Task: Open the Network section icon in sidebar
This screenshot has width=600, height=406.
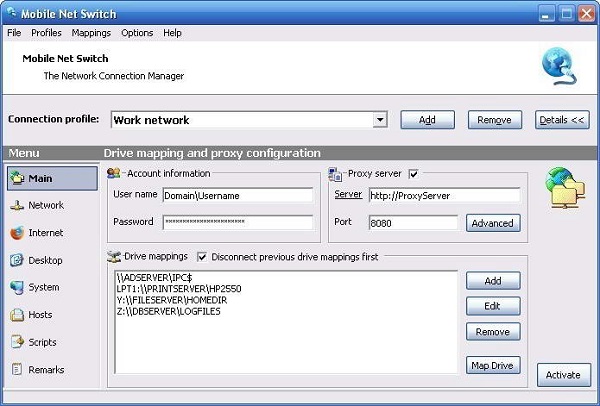Action: pos(17,206)
